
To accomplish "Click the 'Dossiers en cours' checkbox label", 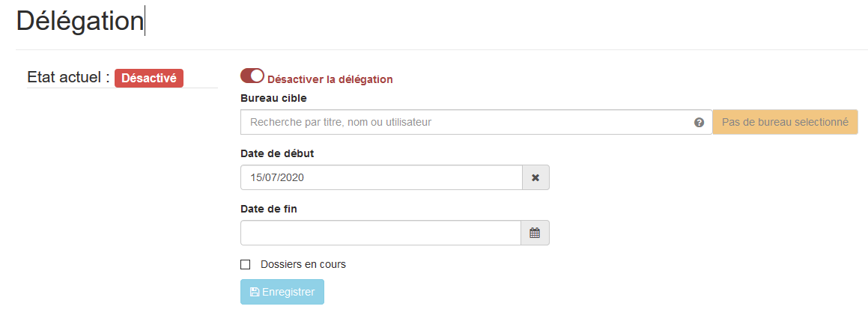I will (303, 264).
